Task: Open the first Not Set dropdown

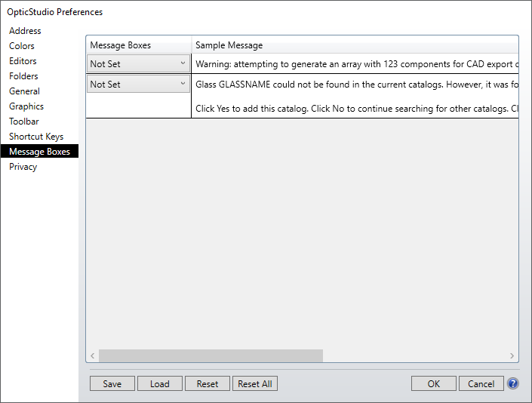Action: click(139, 64)
